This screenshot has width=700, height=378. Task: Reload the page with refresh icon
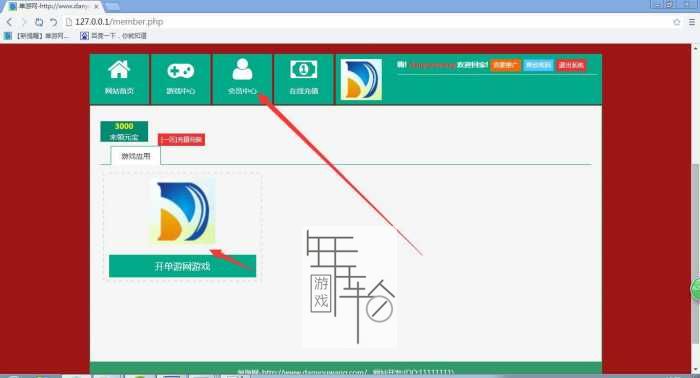[x=39, y=21]
